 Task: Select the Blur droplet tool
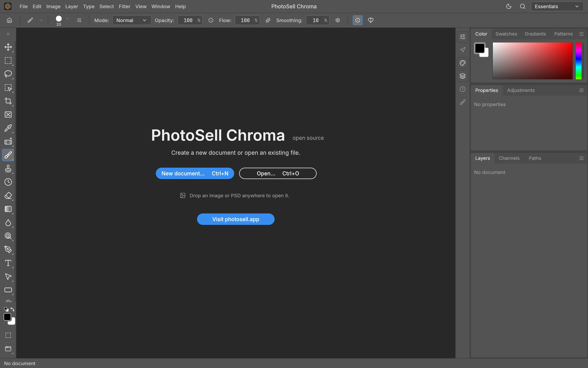8,223
